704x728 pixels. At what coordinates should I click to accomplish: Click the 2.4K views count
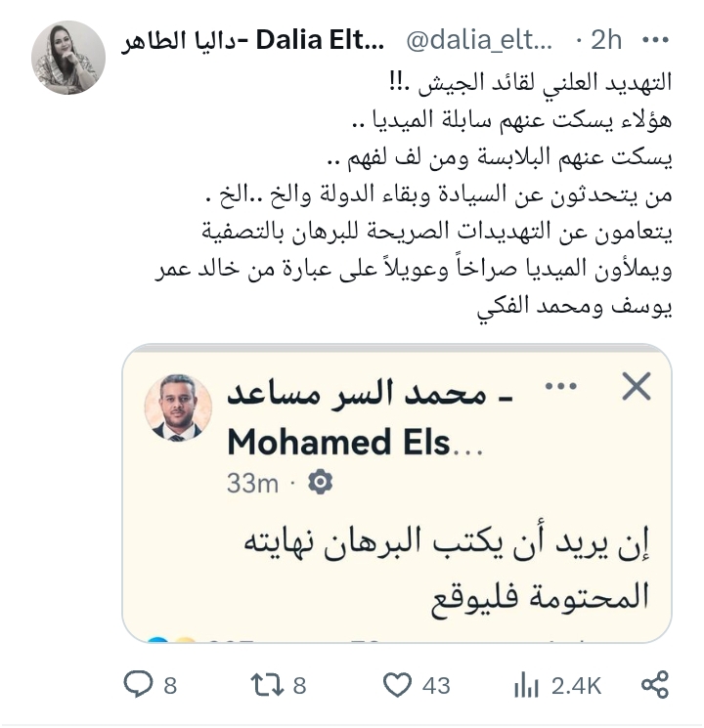576,685
